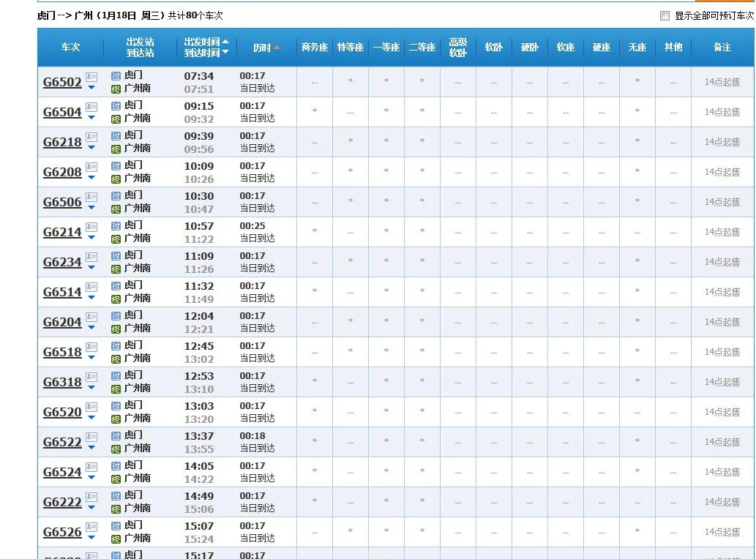Open the timetable card icon beside G6218

(x=90, y=138)
